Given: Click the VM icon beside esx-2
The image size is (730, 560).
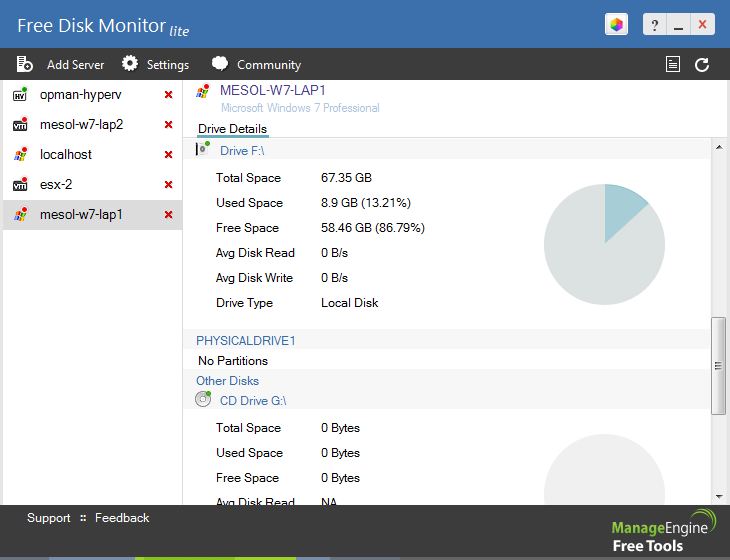Looking at the screenshot, I should tap(20, 184).
